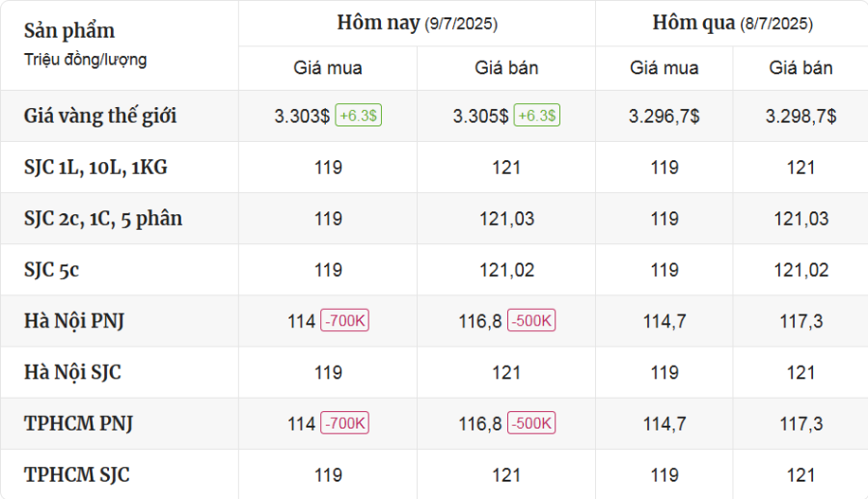Select the "TPHCM SJC" row label

click(x=76, y=475)
